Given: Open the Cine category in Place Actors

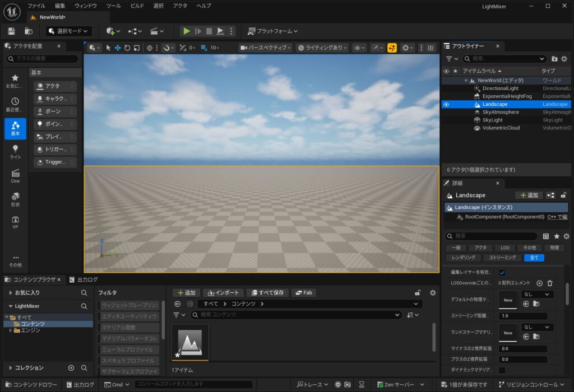Looking at the screenshot, I should 15,176.
